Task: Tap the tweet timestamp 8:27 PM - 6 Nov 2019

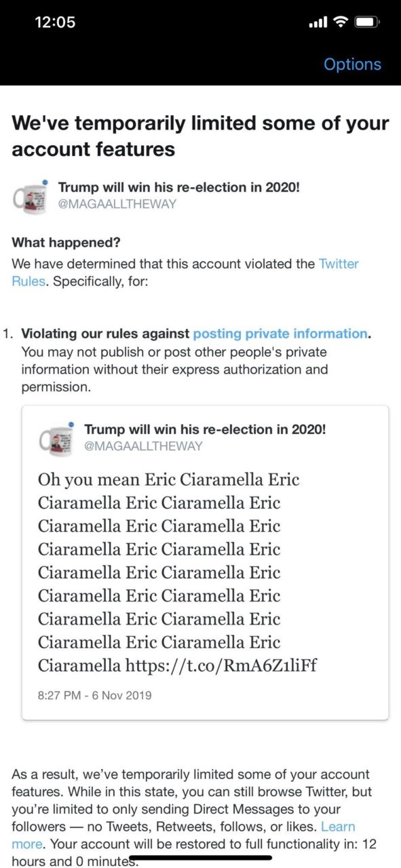Action: click(x=95, y=695)
